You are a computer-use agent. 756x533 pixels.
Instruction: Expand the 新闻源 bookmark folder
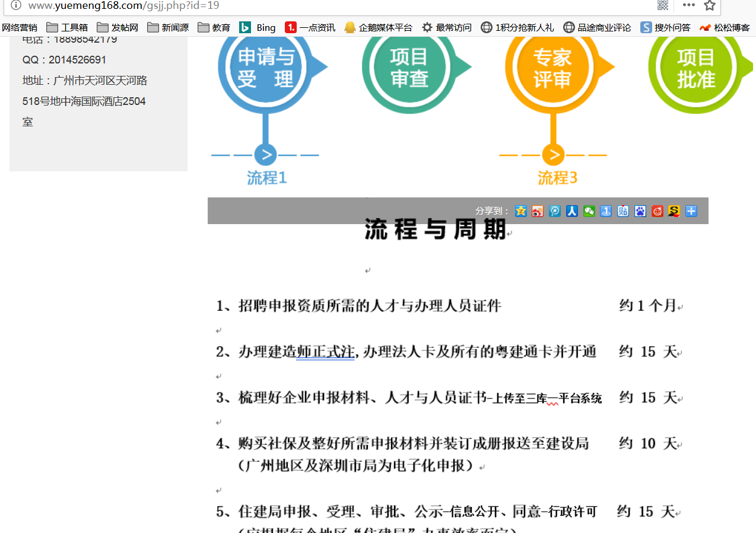coord(168,27)
